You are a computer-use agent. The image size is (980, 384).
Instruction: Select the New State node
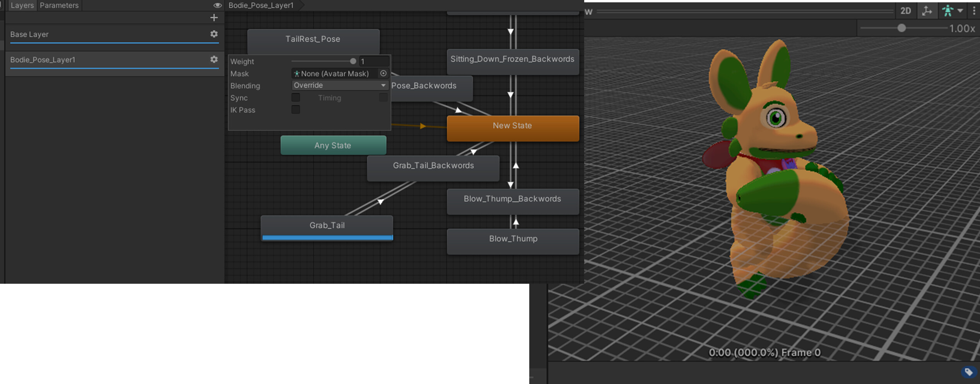click(513, 128)
